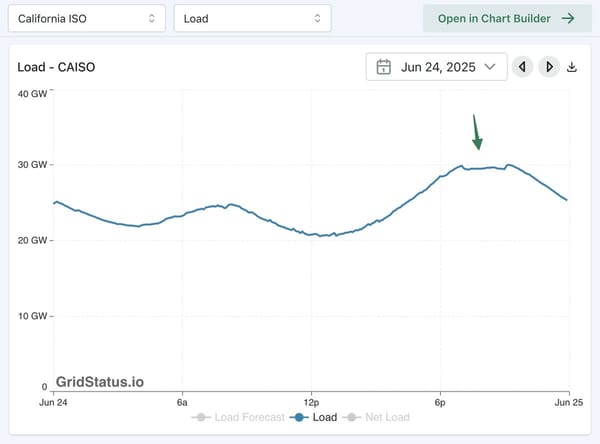Open the Load dataset dropdown

coord(251,18)
